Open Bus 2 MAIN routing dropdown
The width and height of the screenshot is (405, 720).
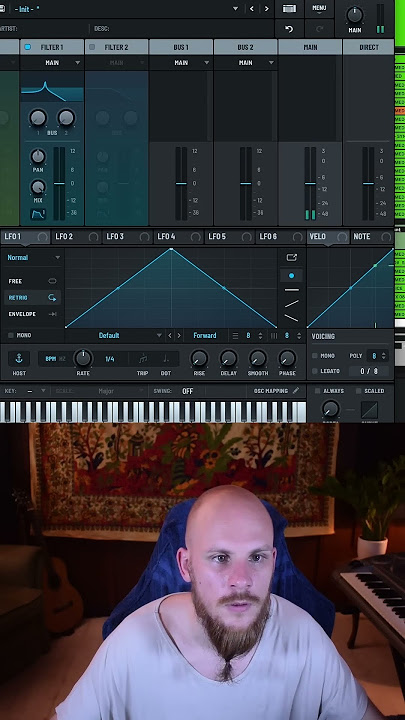(246, 62)
